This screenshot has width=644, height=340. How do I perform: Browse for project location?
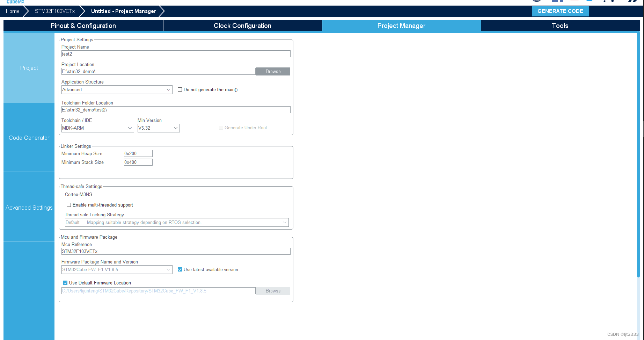[x=273, y=71]
